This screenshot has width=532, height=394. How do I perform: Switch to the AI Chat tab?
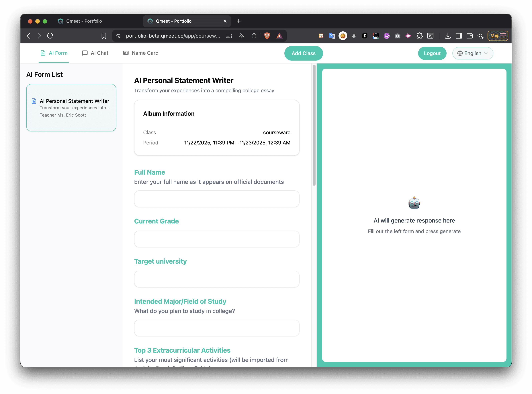(x=95, y=53)
